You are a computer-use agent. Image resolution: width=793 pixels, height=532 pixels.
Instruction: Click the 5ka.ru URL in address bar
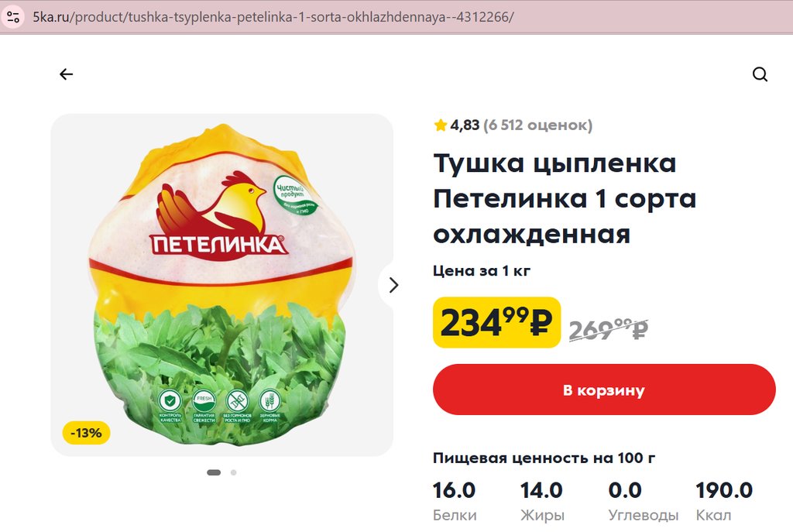[273, 17]
